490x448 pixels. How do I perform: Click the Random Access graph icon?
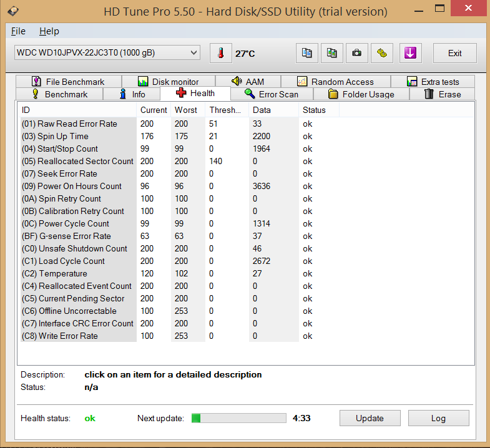[302, 82]
